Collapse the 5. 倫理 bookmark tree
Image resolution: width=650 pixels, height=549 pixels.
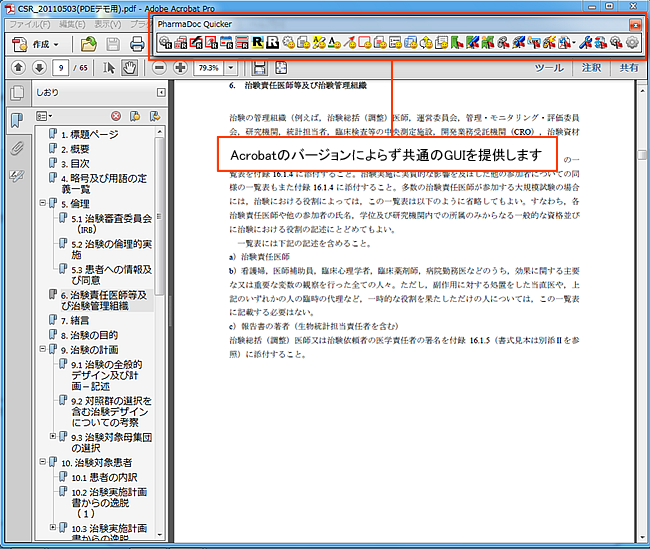42,203
